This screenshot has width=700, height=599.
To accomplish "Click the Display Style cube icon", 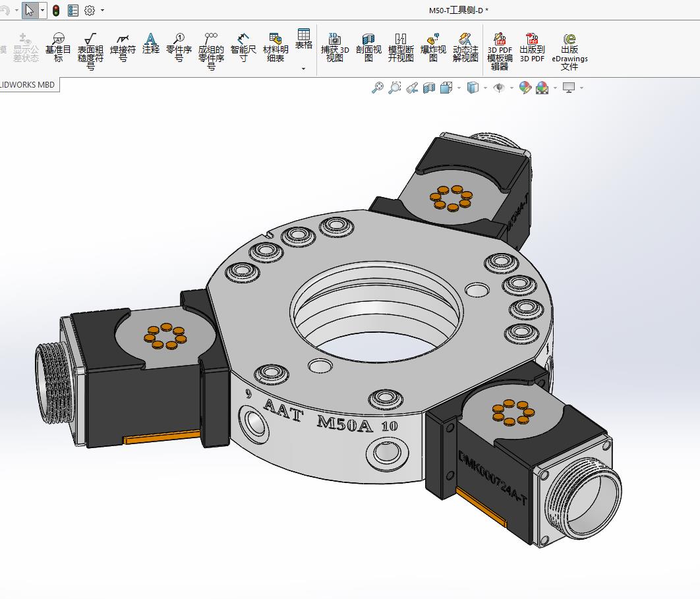I will pyautogui.click(x=473, y=88).
